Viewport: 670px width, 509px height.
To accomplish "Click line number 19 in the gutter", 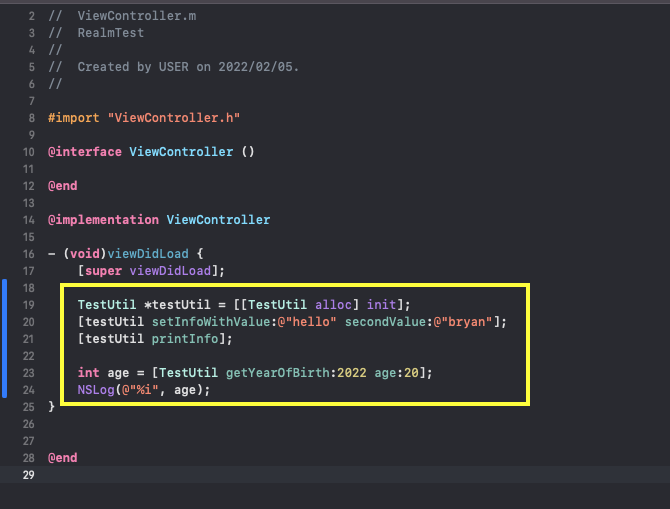I will click(x=28, y=305).
